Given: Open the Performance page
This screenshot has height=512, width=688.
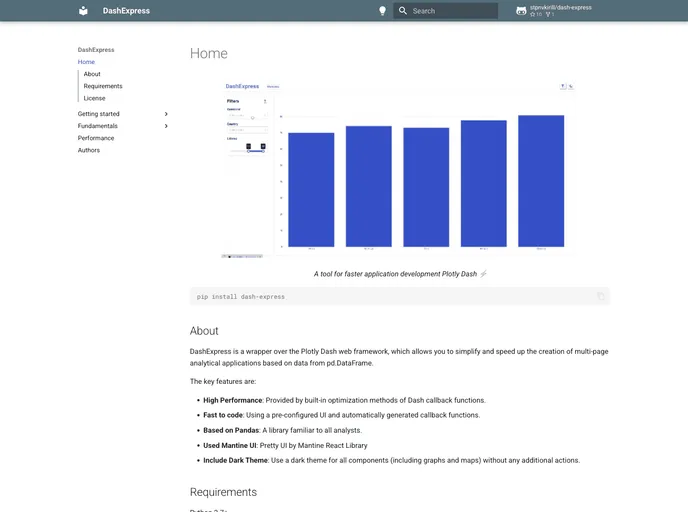Looking at the screenshot, I should coord(96,138).
